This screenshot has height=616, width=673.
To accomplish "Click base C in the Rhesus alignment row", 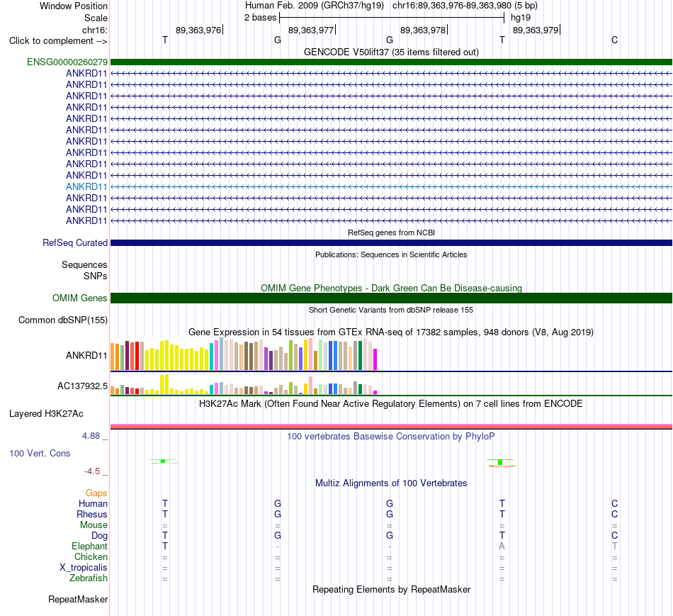I will point(615,514).
